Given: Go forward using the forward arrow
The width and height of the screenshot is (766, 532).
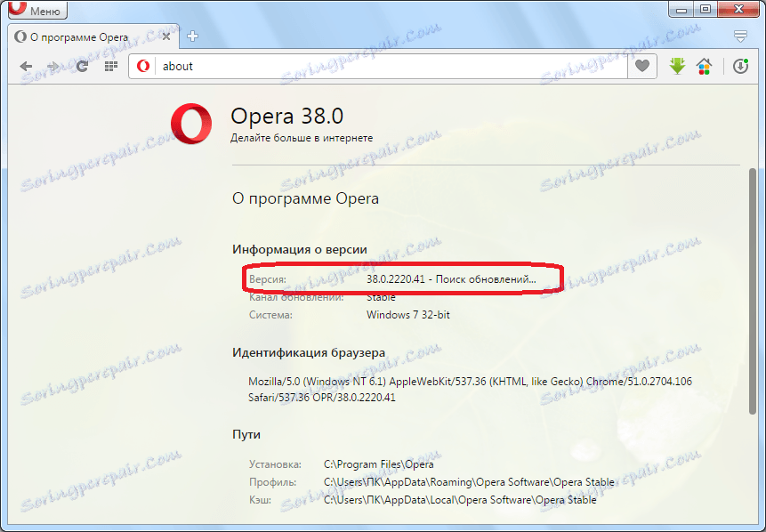Looking at the screenshot, I should 52,66.
